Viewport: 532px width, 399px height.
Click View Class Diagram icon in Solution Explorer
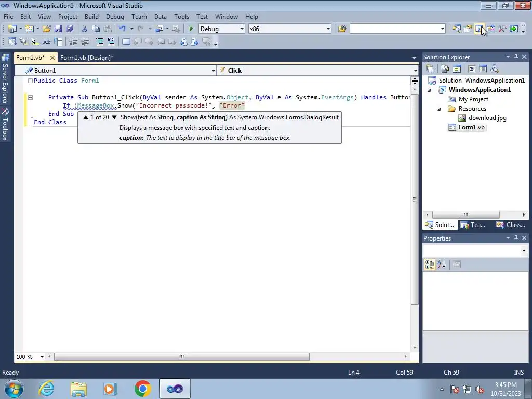(x=495, y=69)
